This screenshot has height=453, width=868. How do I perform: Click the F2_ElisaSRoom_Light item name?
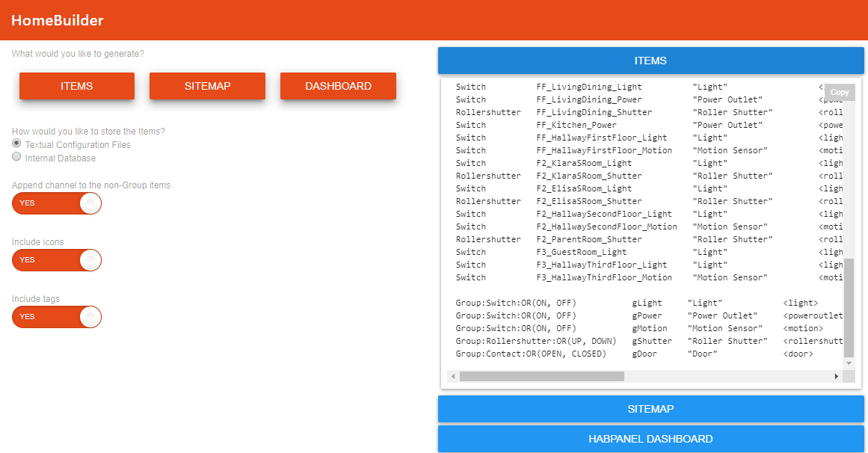click(584, 189)
